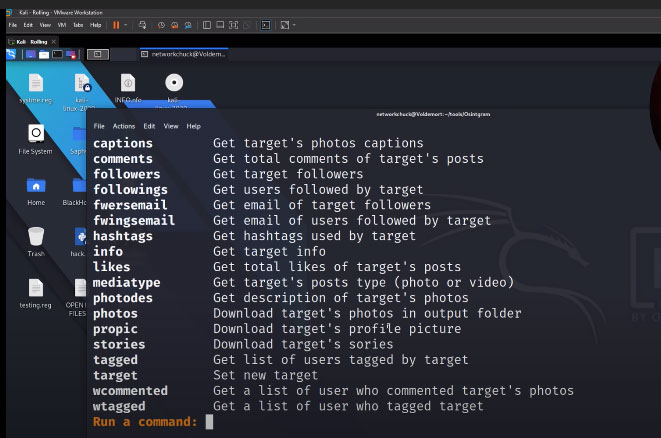Open the snapshot manager
The height and width of the screenshot is (438, 661).
tap(188, 25)
